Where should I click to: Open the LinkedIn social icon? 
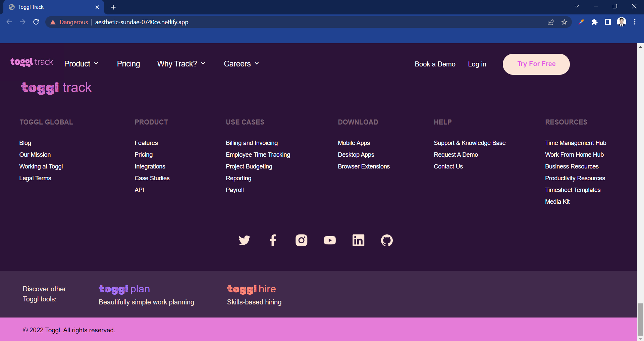click(x=358, y=240)
